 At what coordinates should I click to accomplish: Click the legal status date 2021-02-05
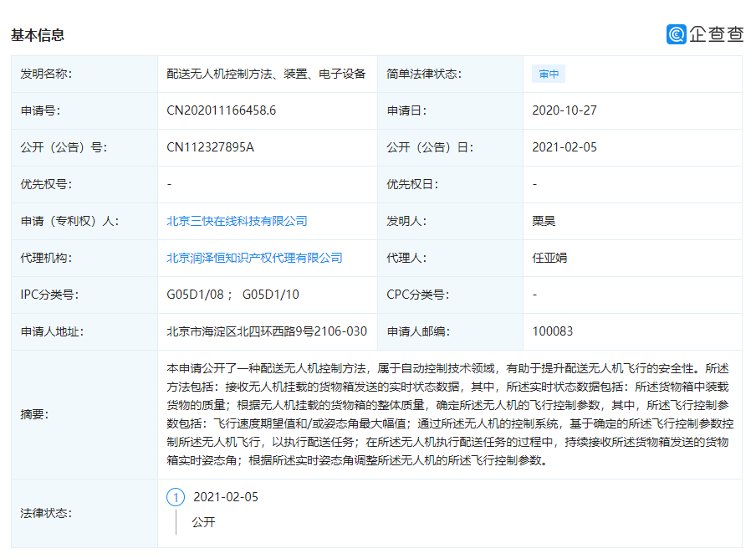pos(226,497)
